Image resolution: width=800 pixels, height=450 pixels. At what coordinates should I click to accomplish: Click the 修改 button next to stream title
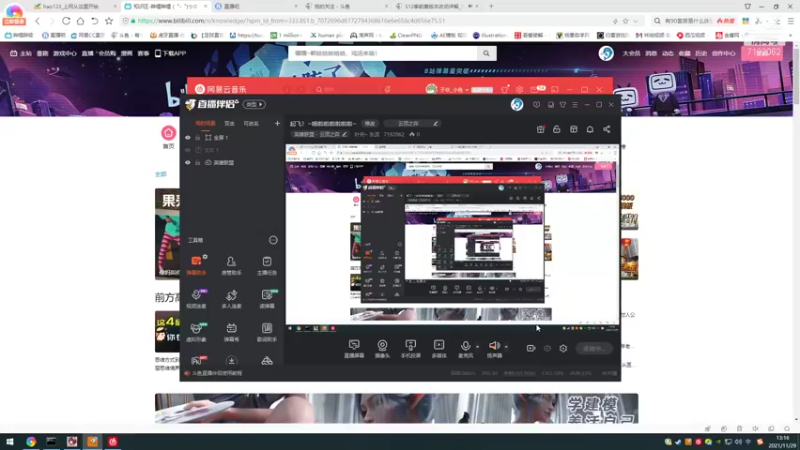370,123
